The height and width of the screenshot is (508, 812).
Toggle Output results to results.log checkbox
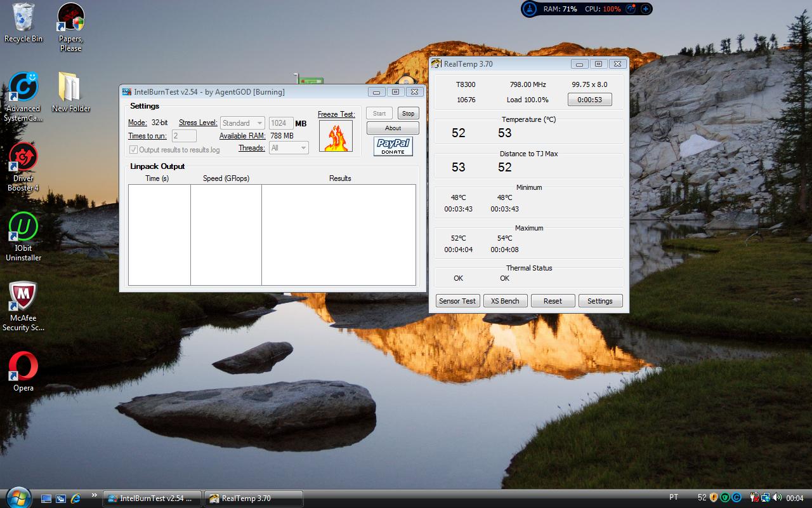pos(134,150)
